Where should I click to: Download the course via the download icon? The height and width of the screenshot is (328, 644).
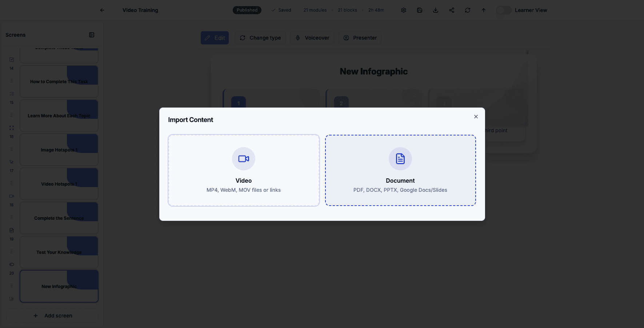pyautogui.click(x=436, y=10)
